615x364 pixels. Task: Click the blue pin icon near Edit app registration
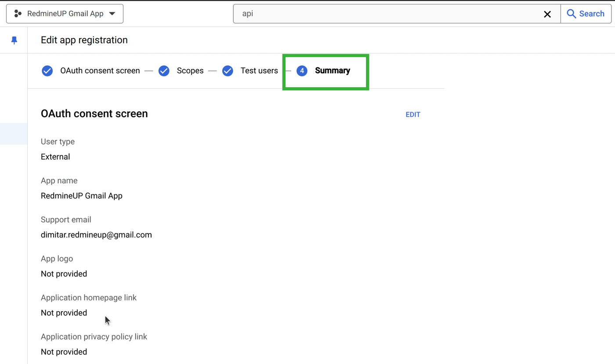pos(14,40)
